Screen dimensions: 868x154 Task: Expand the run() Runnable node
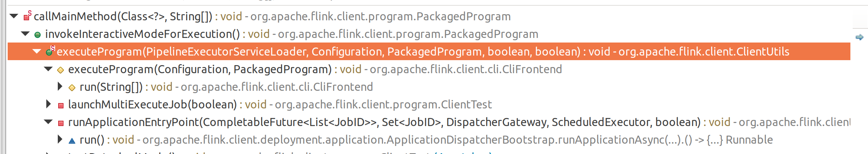(60, 139)
